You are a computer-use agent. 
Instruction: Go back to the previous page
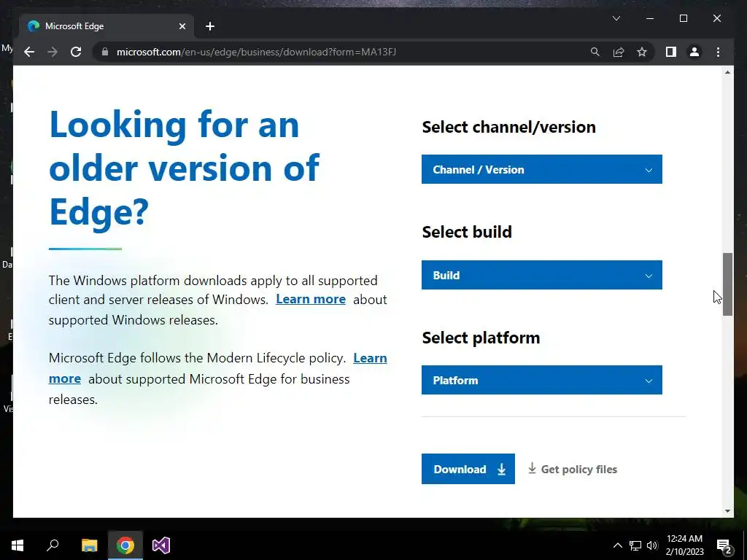pos(29,52)
